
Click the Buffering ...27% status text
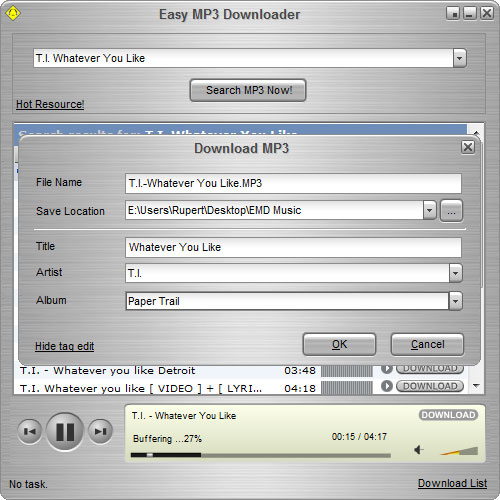[x=167, y=439]
